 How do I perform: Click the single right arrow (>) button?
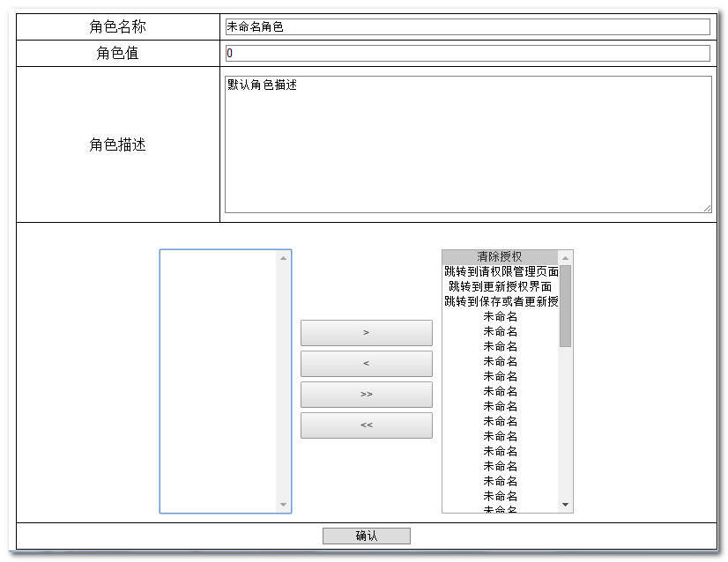click(366, 333)
